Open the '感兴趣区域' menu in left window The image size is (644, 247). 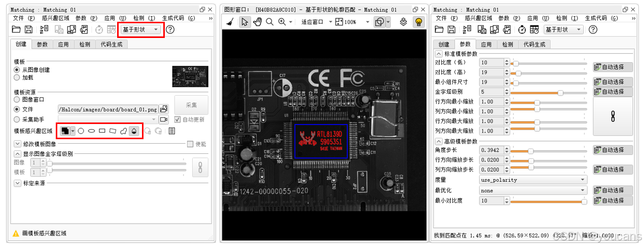coord(56,18)
